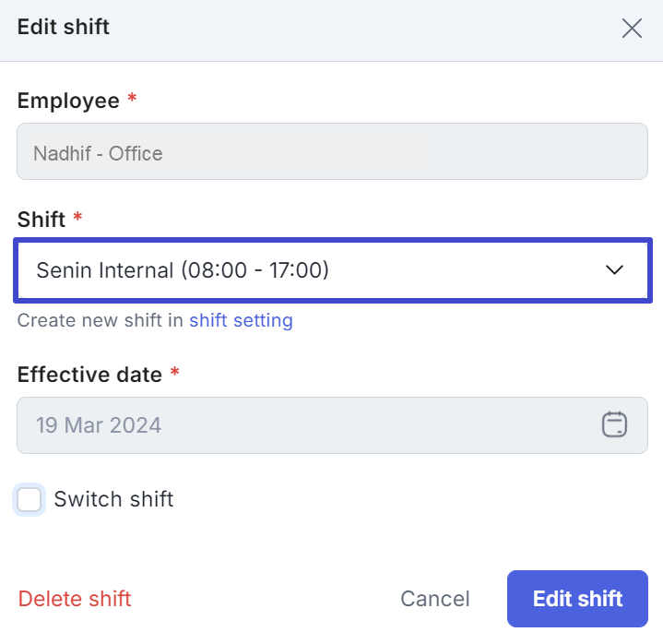663x644 pixels.
Task: Click the red asterisk beside Employee
Action: (x=132, y=99)
